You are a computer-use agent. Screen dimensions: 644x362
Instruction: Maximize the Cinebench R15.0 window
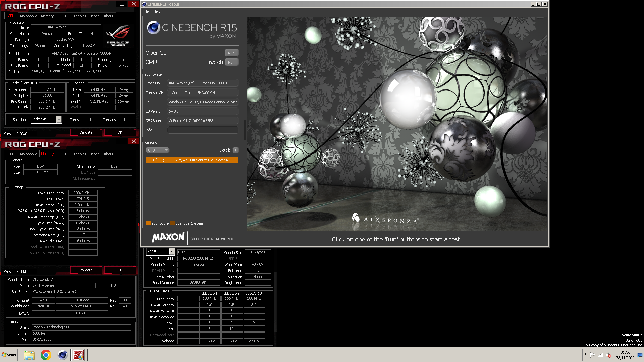click(539, 4)
